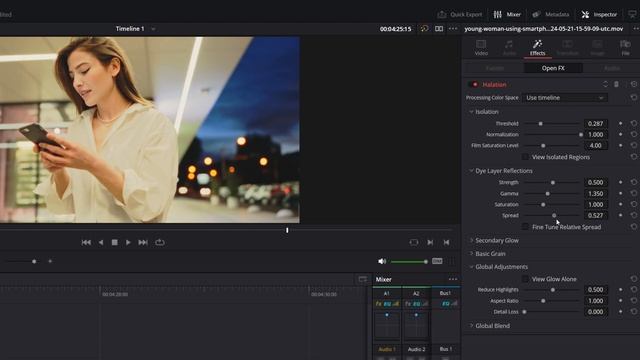Expand the Basic Grain section
640x360 pixels.
(471, 253)
